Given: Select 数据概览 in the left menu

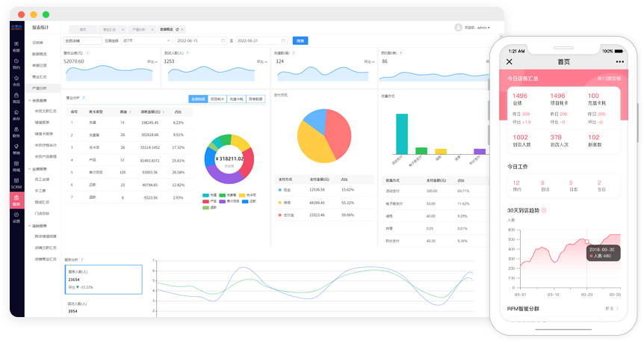Looking at the screenshot, I should tap(40, 54).
